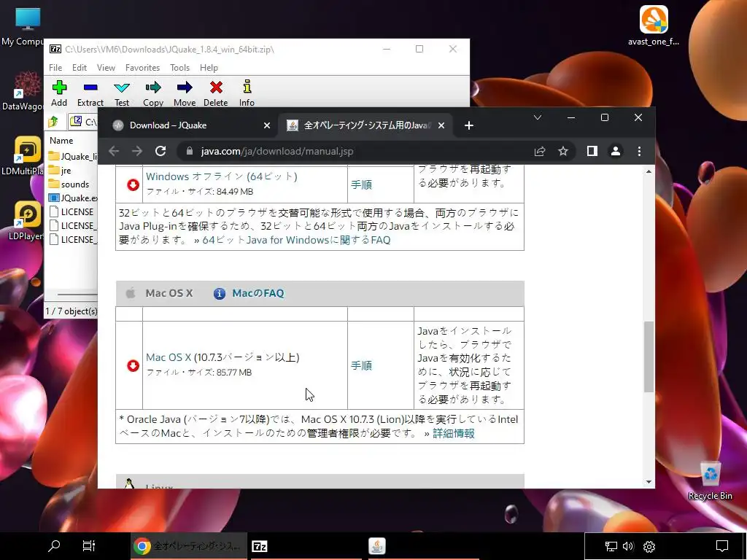The width and height of the screenshot is (747, 560).
Task: Close the Download – JQuake tab
Action: pos(267,125)
